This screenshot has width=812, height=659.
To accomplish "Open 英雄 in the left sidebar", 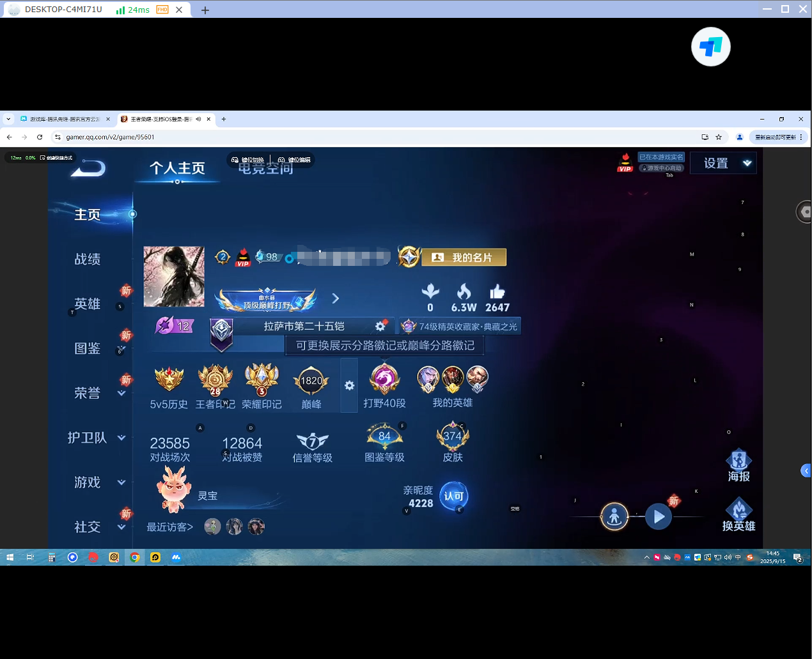I will (88, 304).
